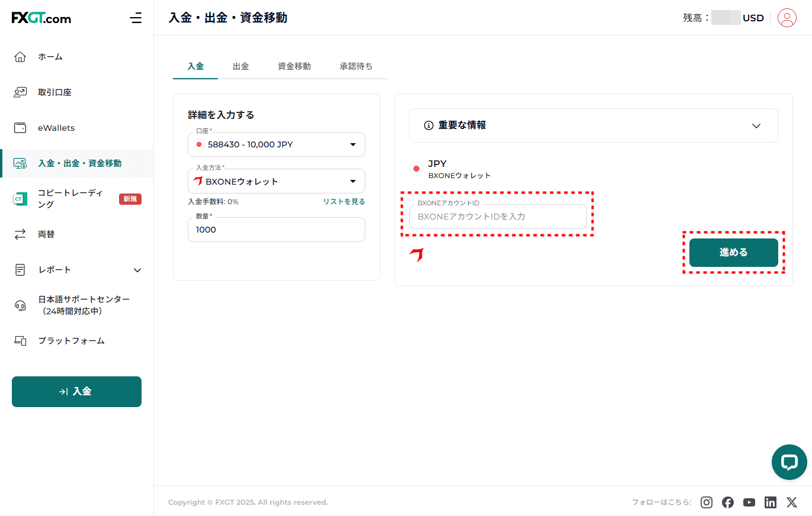Visit FXGT Facebook page
Screen dimensions: 812x516
coord(728,502)
